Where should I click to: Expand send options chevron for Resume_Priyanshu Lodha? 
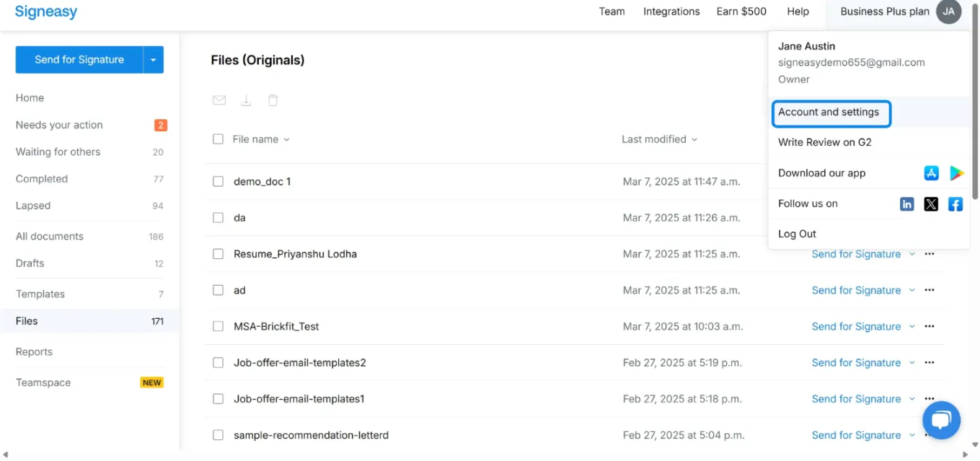click(912, 254)
